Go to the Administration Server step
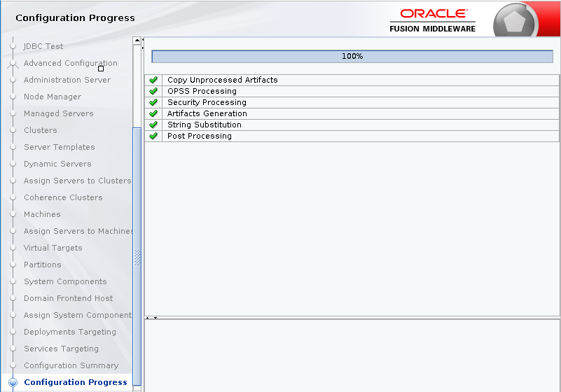This screenshot has width=561, height=392. coord(67,80)
